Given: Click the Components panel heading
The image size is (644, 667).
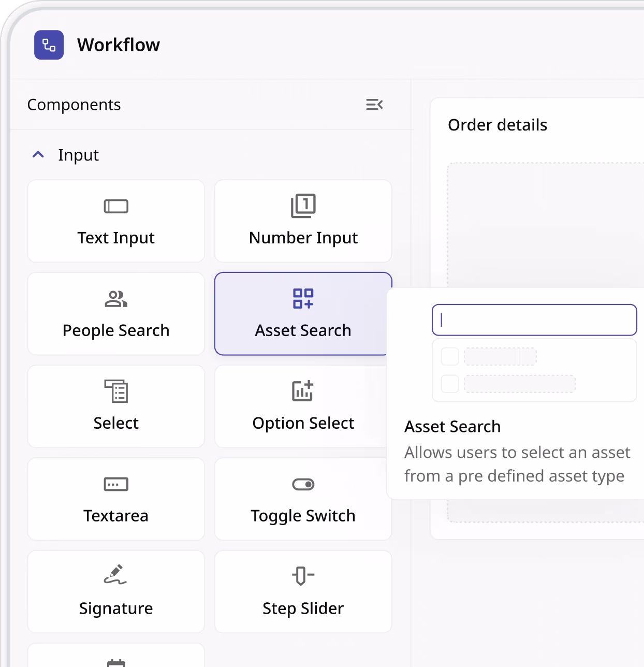Looking at the screenshot, I should [74, 105].
